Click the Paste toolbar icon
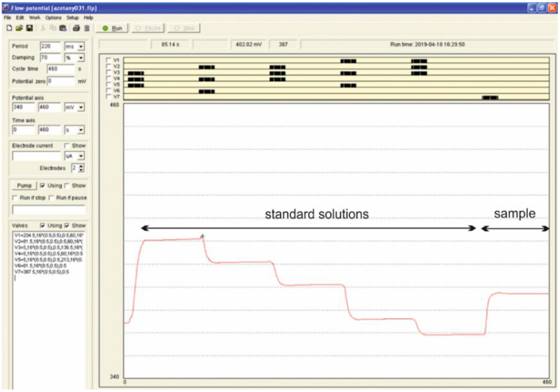Screen dimensions: 560x392 point(63,28)
